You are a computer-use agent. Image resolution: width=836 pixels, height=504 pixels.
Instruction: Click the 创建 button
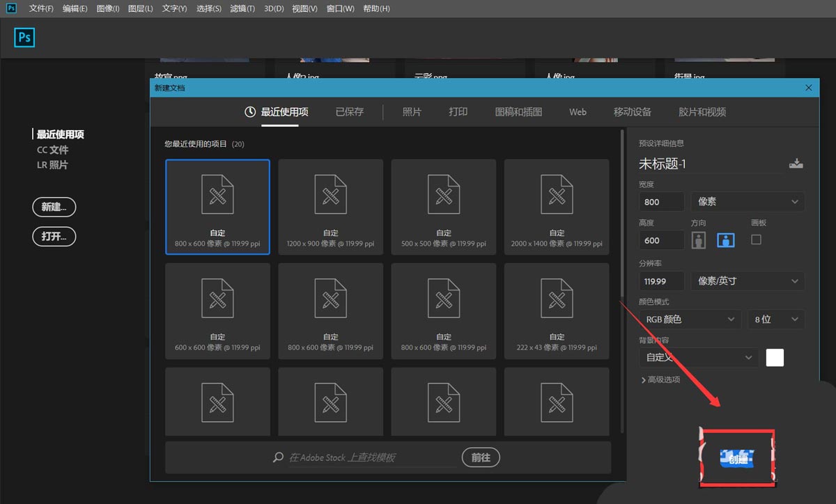pos(738,458)
